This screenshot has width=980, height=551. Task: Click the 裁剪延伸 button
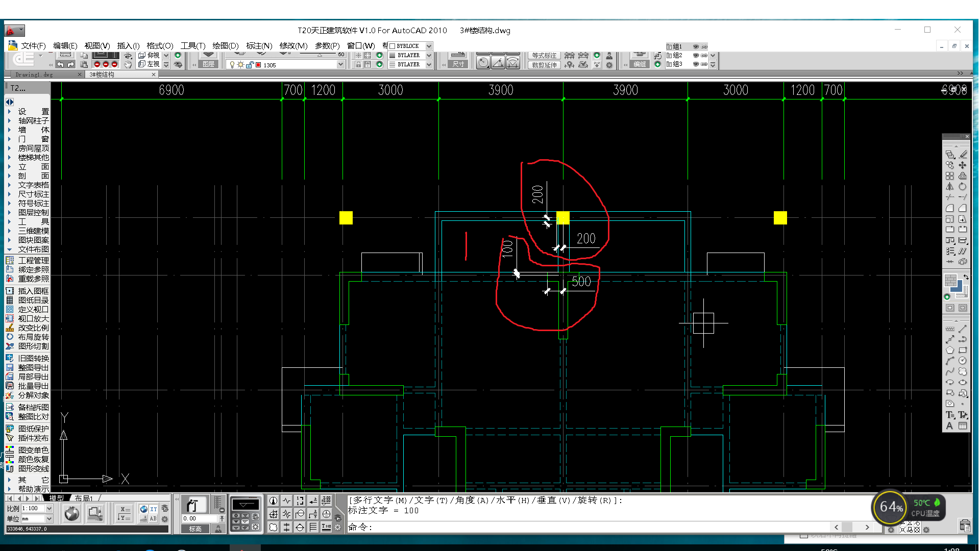(544, 65)
